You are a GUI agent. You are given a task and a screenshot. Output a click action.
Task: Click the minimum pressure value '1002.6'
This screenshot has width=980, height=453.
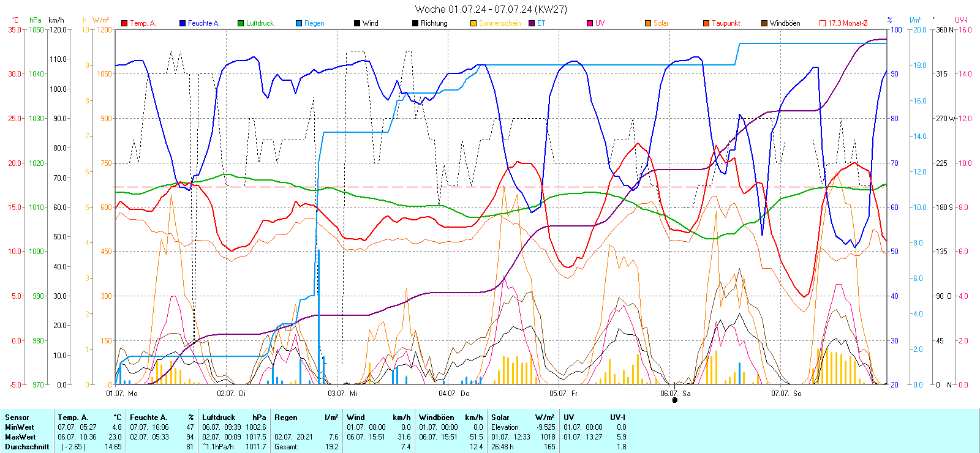[x=256, y=427]
